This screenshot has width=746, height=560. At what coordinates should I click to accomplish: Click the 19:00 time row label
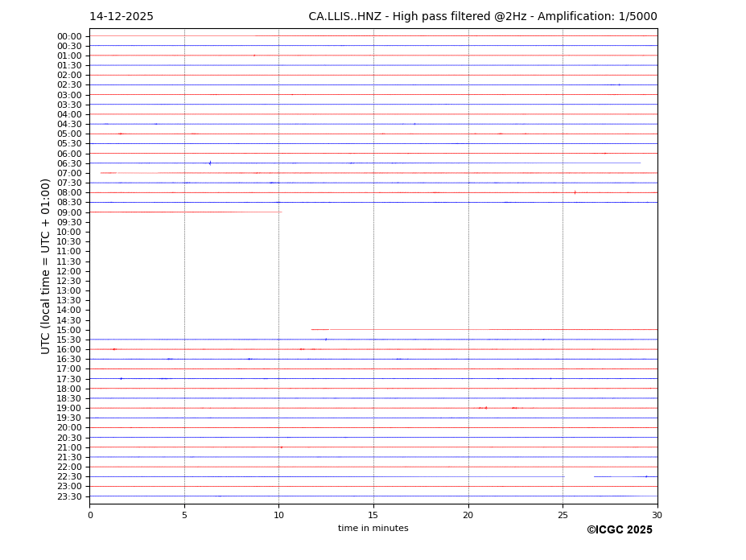68,408
